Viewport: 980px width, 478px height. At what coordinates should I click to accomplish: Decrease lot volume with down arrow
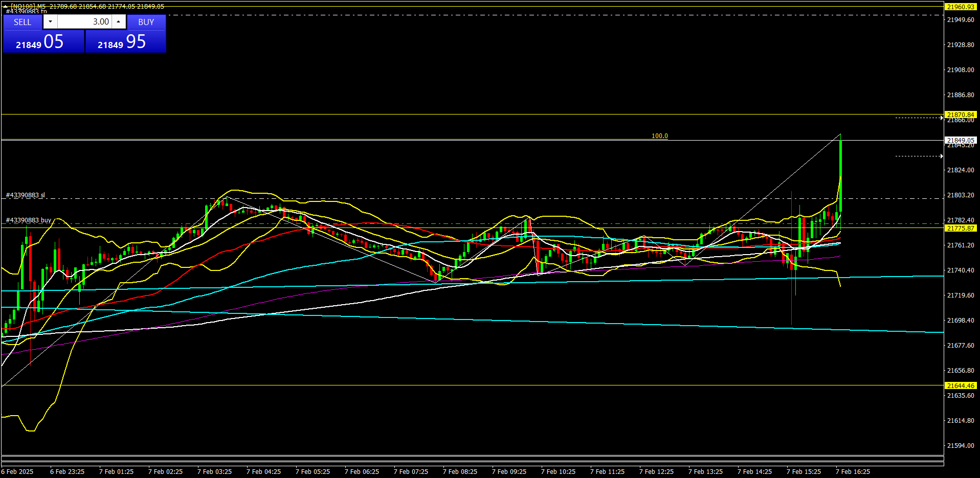(50, 21)
